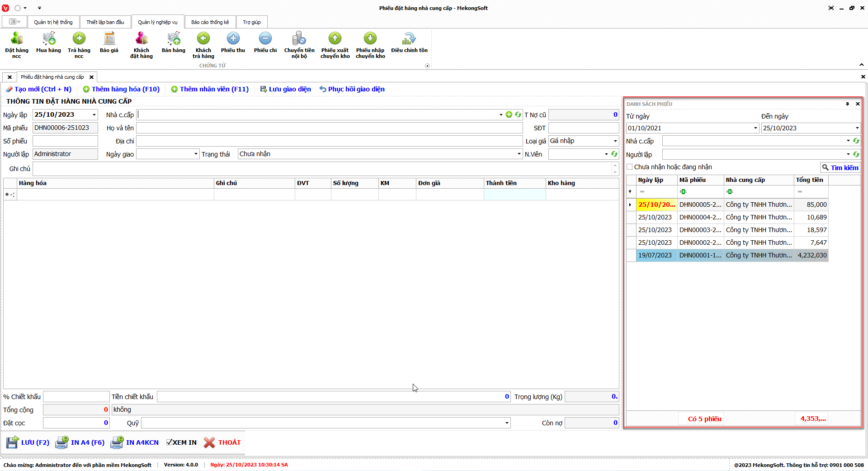The width and height of the screenshot is (868, 471).
Task: Open the Thiết lập ban đầu tab
Action: (105, 22)
